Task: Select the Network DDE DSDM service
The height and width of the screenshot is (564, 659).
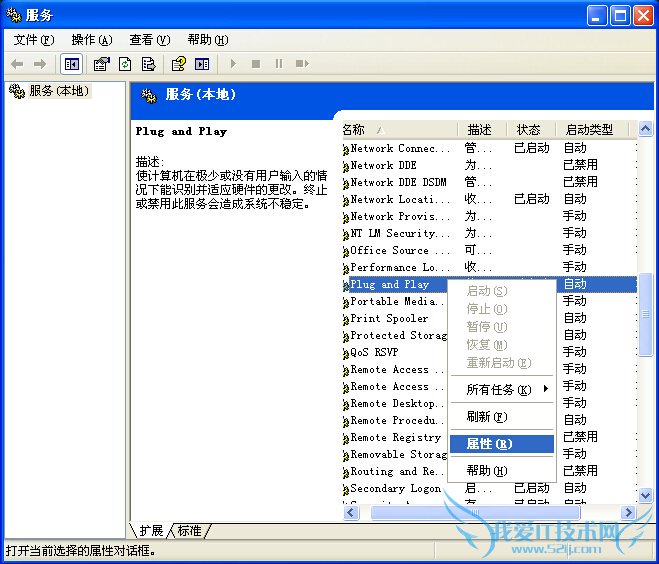Action: pos(490,182)
